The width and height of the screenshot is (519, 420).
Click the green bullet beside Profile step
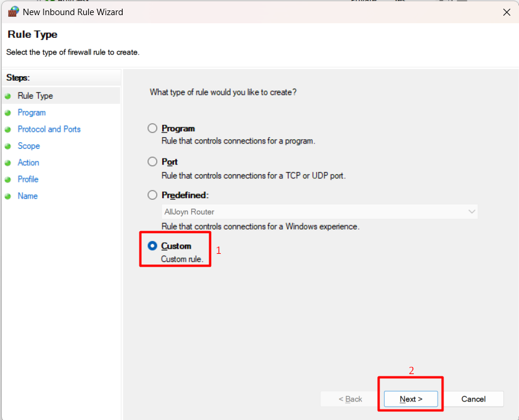tap(8, 180)
